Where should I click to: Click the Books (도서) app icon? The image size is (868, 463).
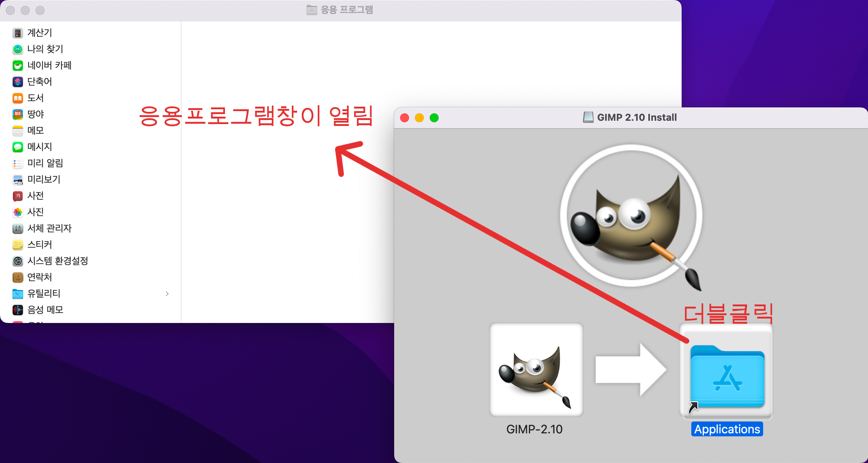17,98
